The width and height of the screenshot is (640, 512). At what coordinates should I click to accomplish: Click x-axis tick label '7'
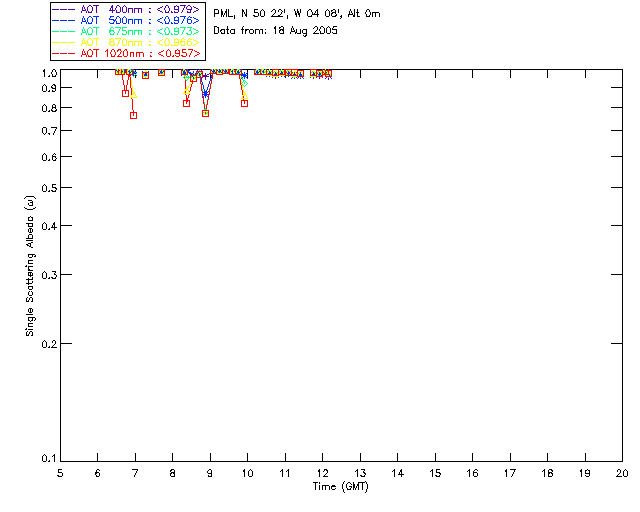click(x=135, y=473)
